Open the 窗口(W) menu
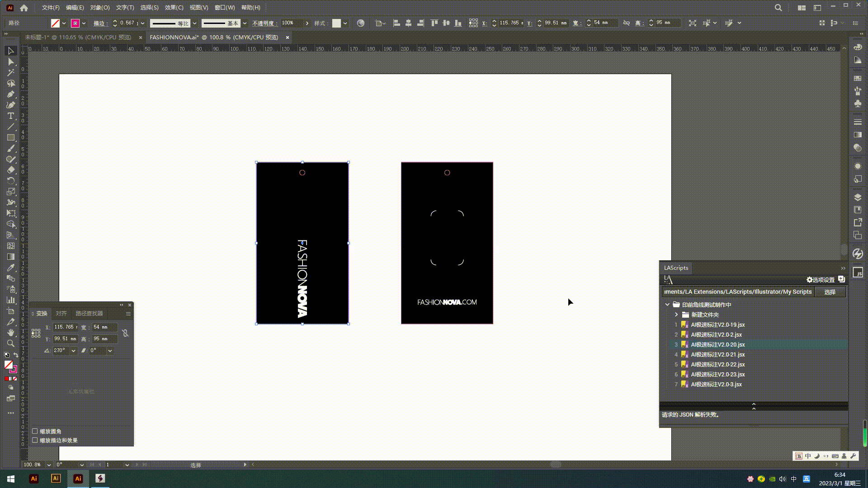This screenshot has height=488, width=868. point(225,8)
